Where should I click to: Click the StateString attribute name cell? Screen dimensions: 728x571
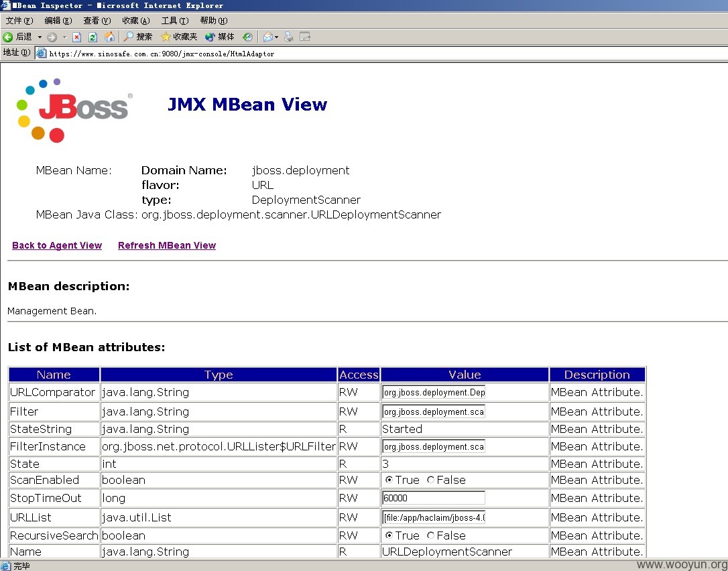(x=54, y=429)
